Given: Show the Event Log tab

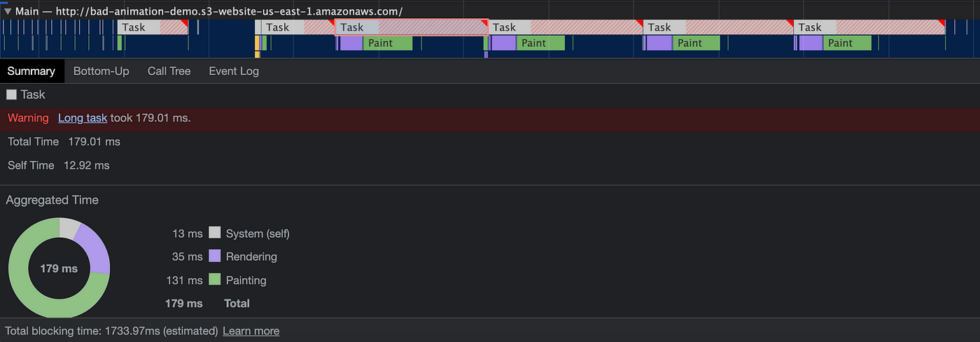Looking at the screenshot, I should point(234,71).
